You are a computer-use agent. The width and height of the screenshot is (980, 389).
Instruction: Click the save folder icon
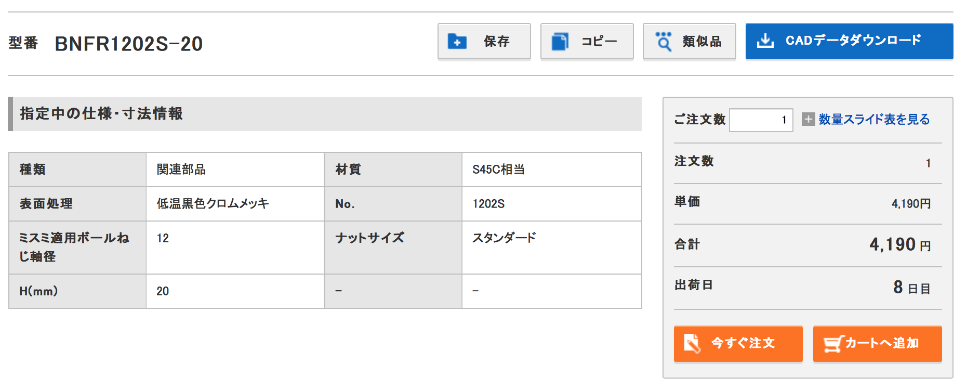click(457, 41)
